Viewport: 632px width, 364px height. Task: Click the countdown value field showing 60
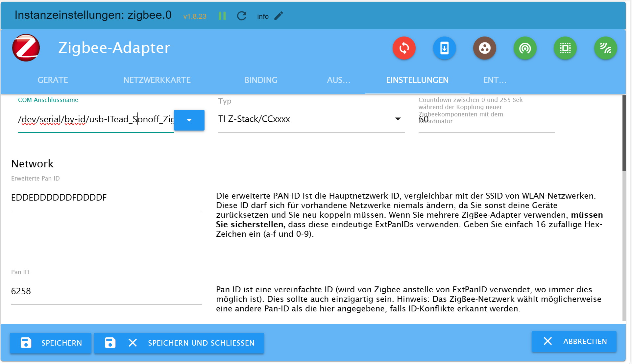[487, 119]
